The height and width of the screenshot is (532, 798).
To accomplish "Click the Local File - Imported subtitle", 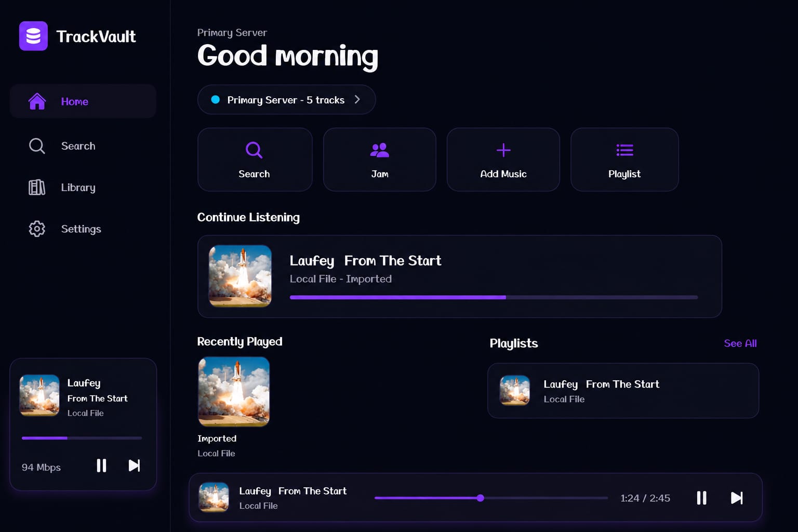I will pos(341,279).
